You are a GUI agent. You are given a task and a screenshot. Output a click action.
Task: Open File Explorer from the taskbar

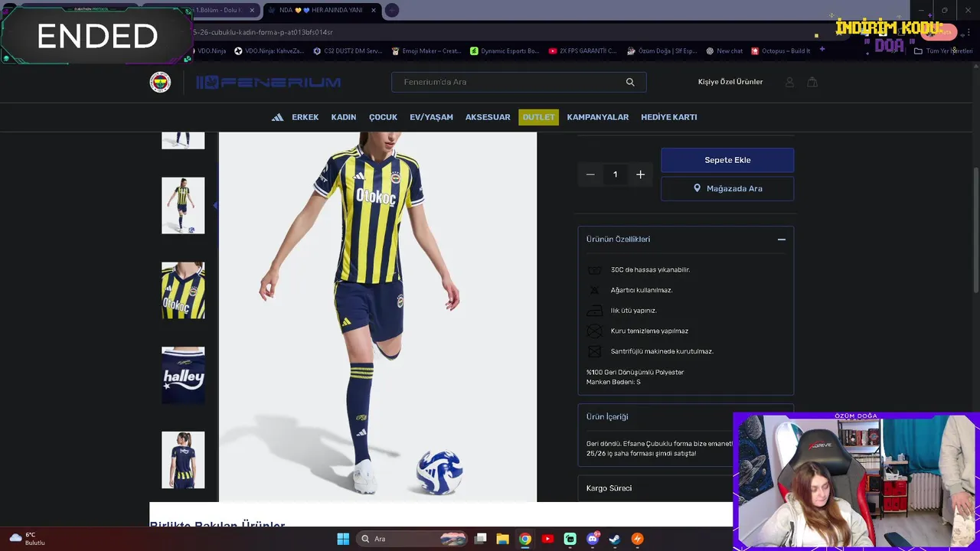pos(502,539)
